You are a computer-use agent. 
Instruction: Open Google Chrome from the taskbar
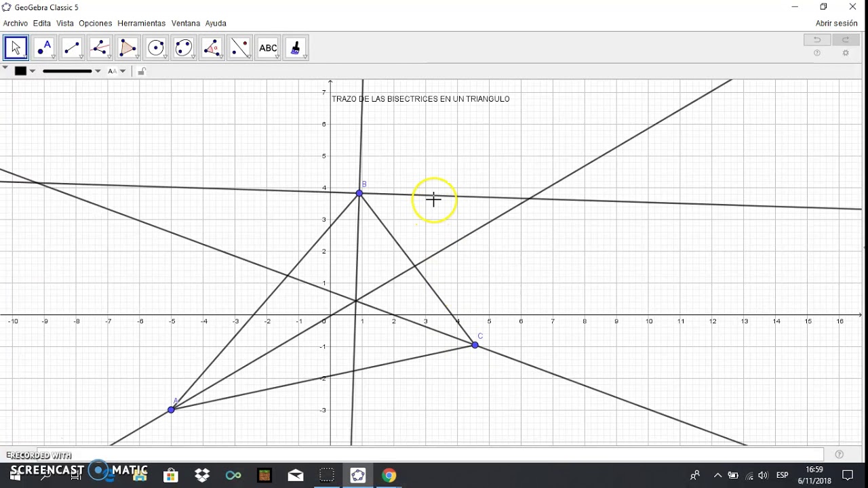tap(389, 475)
